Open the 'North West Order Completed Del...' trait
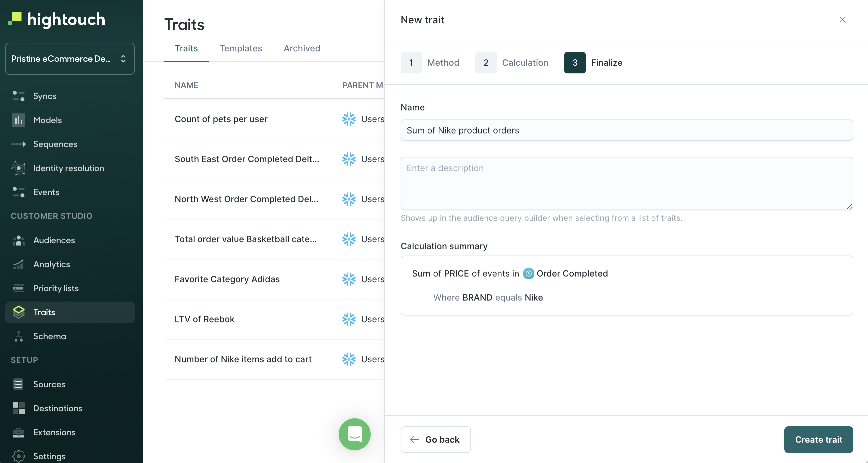Viewport: 868px width, 463px height. (x=246, y=199)
